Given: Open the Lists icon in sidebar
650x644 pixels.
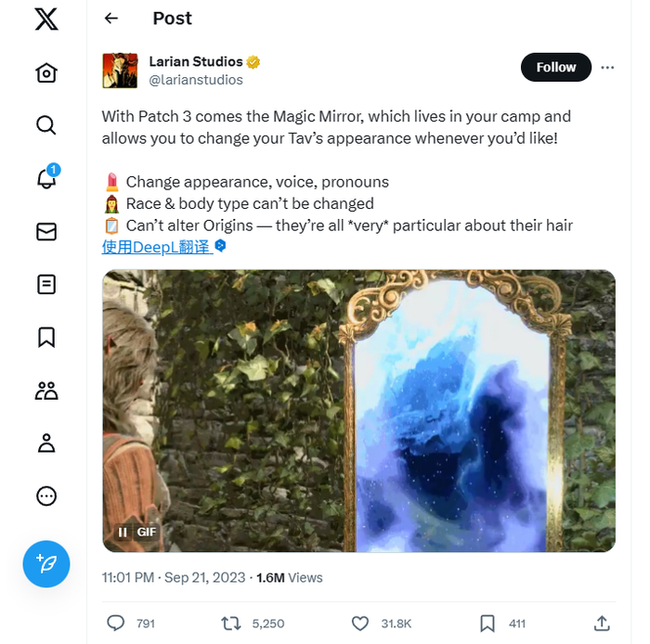Looking at the screenshot, I should 46,284.
